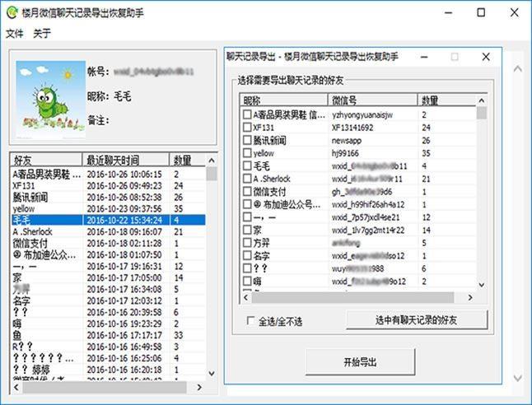Viewport: 532px width, 405px height.
Task: Toggle the 全选/全不选 checkbox
Action: pos(250,320)
